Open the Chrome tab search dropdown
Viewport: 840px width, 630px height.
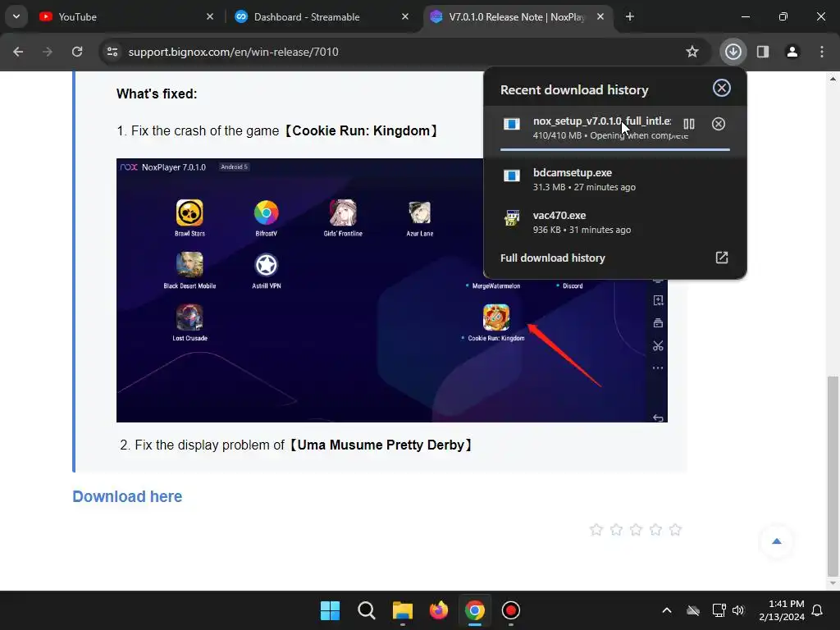pyautogui.click(x=16, y=16)
